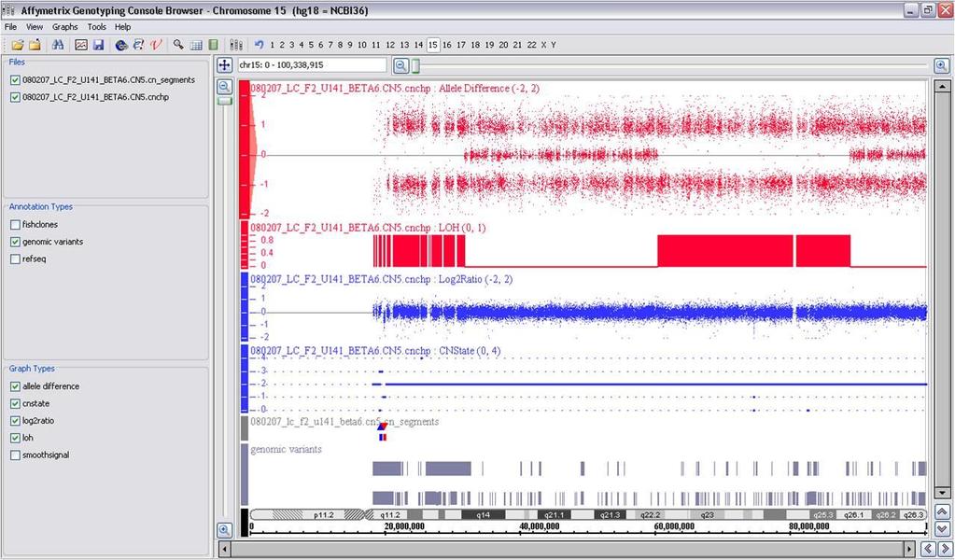Click vertical zoom-in magnifier at bottom left of graph
Screen dimensions: 955x560
coord(225,530)
